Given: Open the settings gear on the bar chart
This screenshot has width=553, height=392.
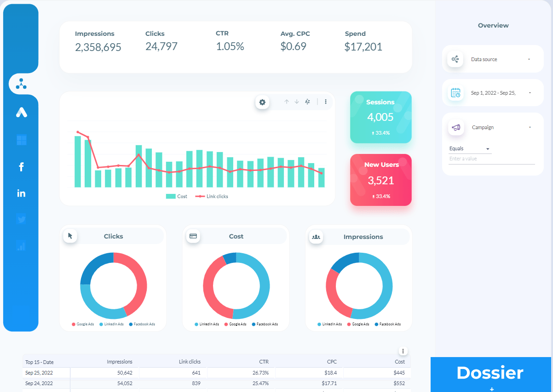Looking at the screenshot, I should click(262, 102).
